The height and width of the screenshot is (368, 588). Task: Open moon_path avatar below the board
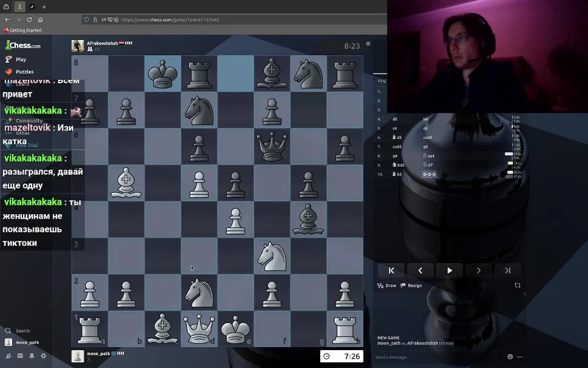78,356
